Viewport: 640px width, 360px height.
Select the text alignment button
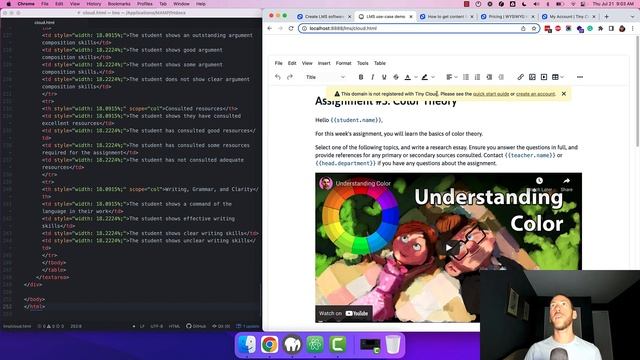(449, 77)
